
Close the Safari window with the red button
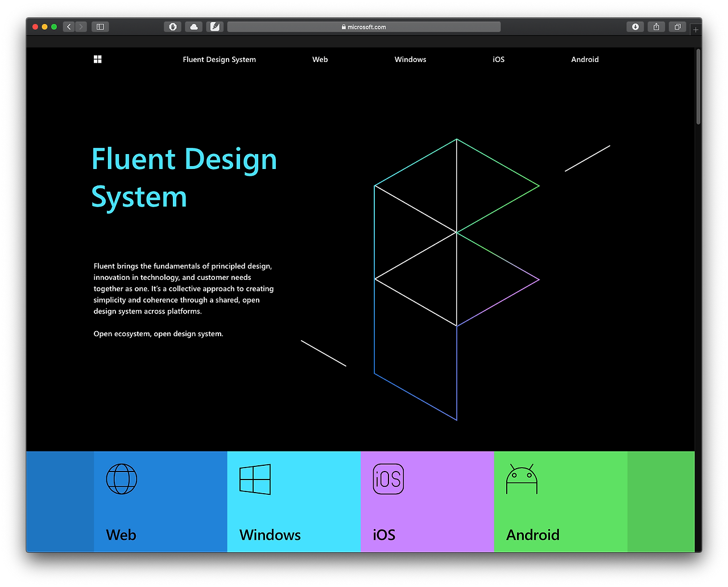click(35, 27)
